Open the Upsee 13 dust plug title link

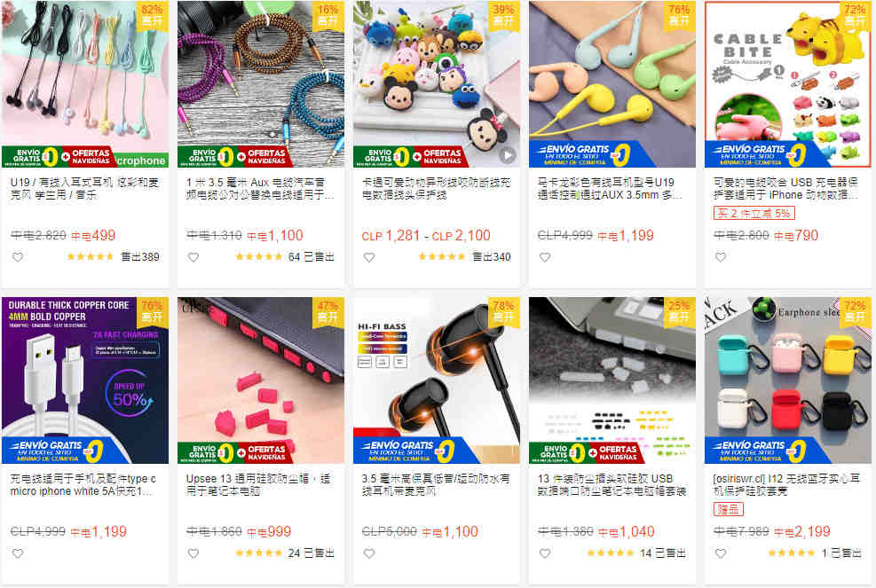tap(258, 485)
